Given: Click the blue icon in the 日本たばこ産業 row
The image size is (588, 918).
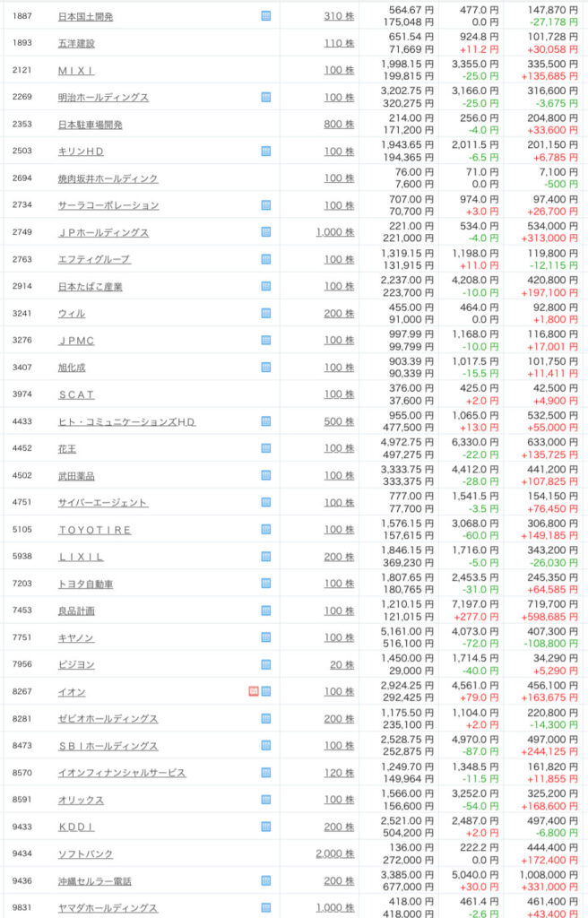Looking at the screenshot, I should (266, 286).
